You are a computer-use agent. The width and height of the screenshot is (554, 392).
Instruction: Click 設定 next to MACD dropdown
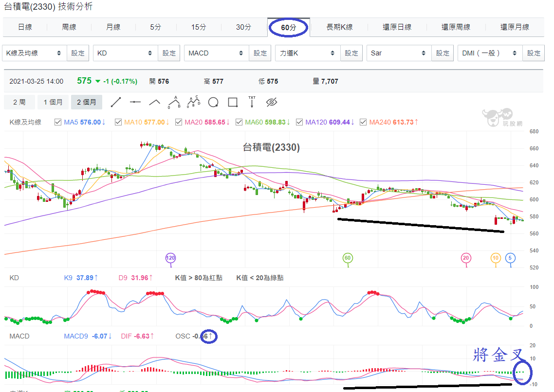260,53
